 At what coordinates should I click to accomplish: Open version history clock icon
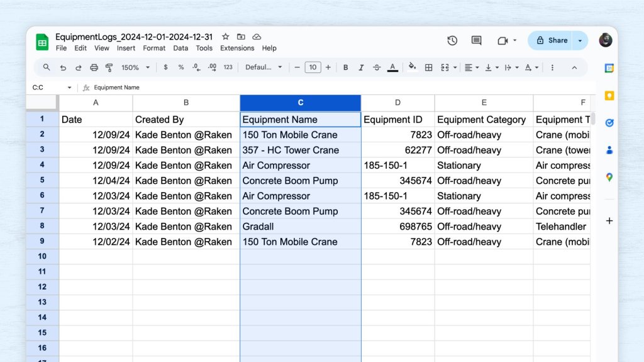click(x=452, y=40)
